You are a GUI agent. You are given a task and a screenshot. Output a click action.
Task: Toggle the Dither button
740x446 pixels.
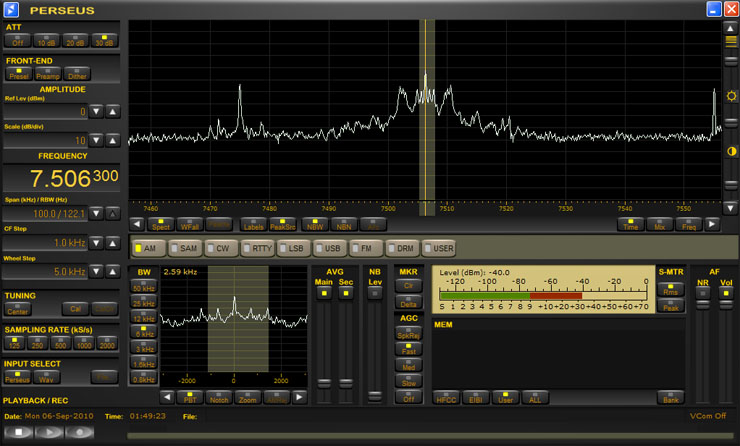[77, 74]
